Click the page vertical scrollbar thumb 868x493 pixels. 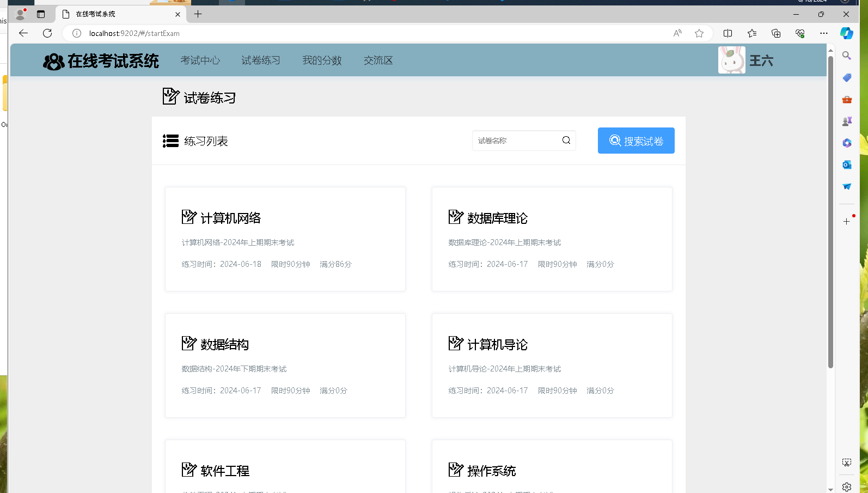coord(830,212)
